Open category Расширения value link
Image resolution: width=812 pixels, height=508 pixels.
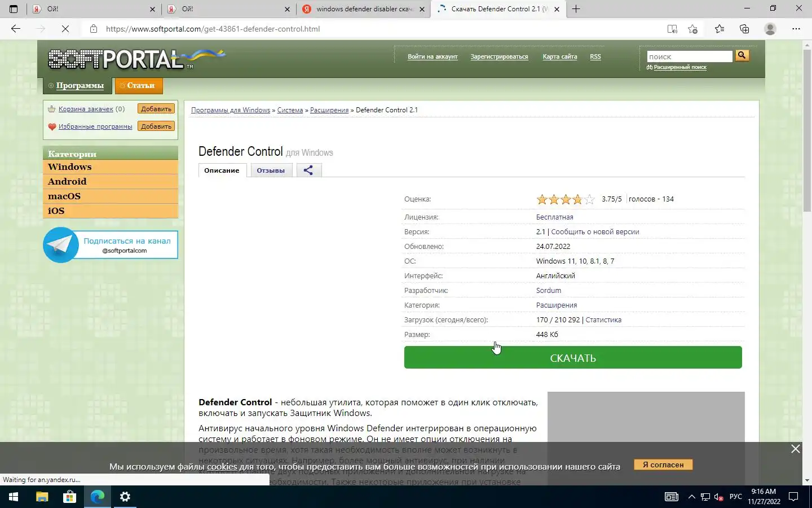(557, 305)
